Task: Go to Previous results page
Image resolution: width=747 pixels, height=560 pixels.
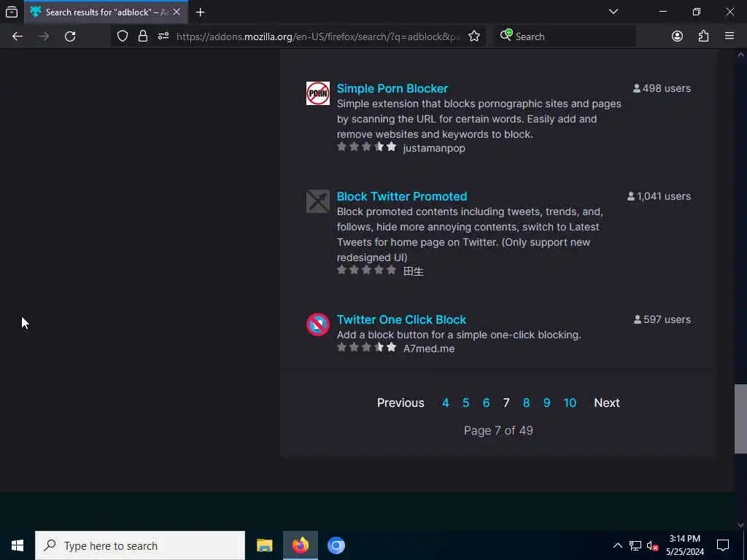Action: point(400,402)
